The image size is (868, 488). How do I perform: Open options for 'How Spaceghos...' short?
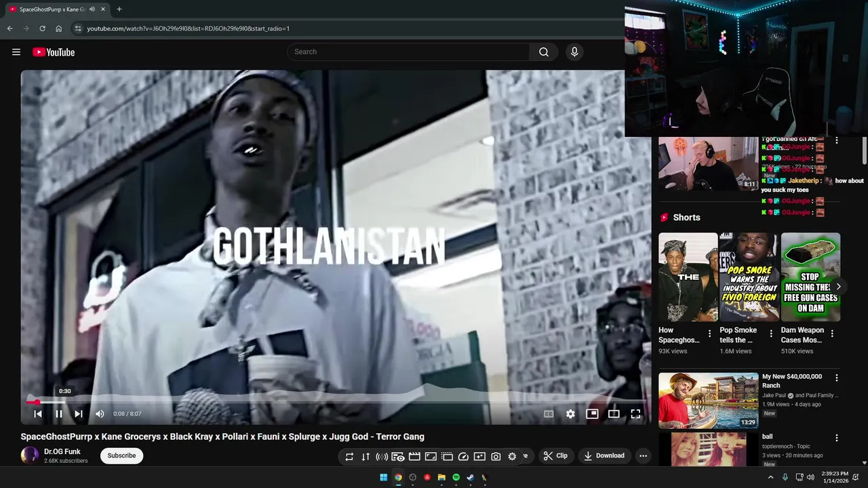pos(709,333)
